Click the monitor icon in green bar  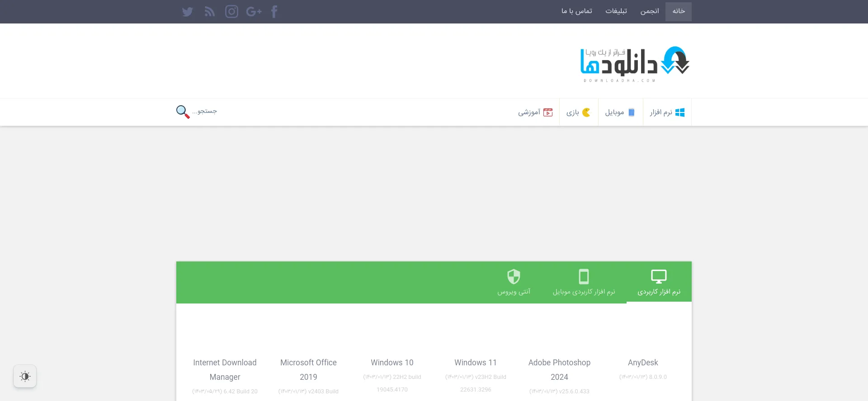point(659,276)
